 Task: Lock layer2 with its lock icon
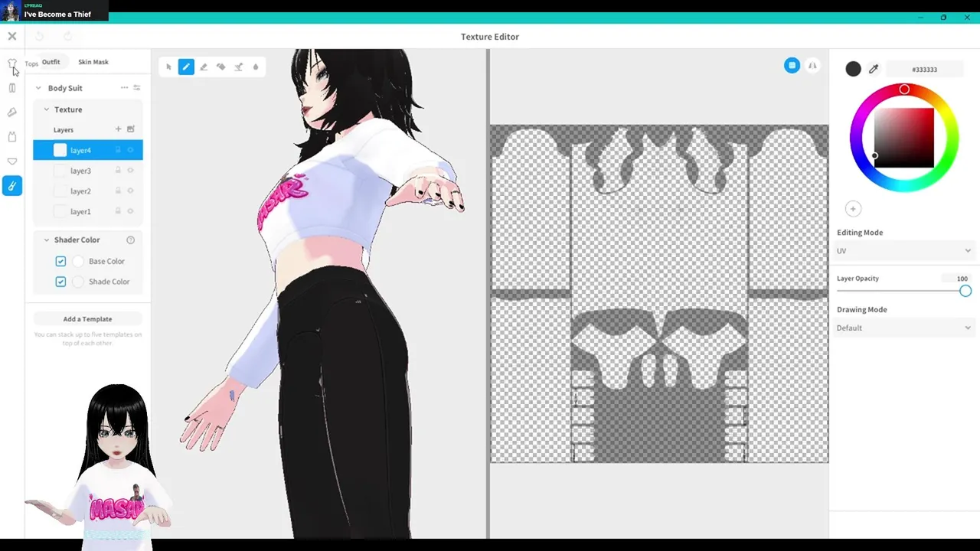point(118,191)
